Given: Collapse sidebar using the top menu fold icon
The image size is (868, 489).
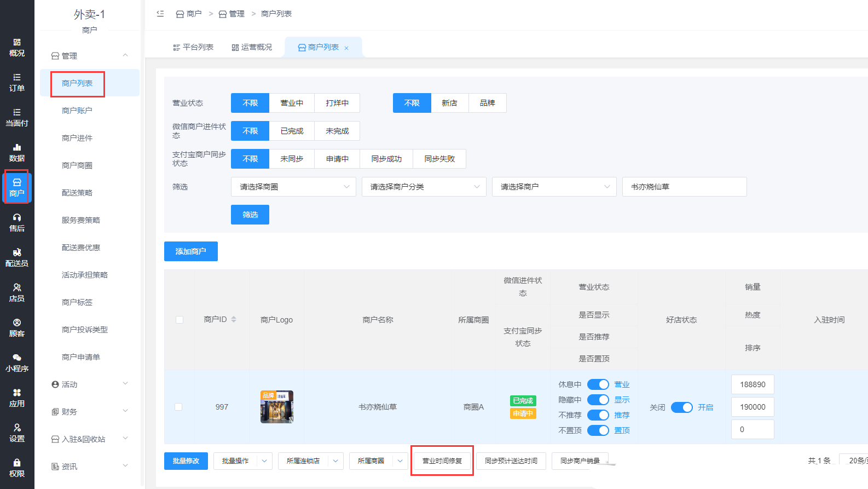Looking at the screenshot, I should pos(160,14).
